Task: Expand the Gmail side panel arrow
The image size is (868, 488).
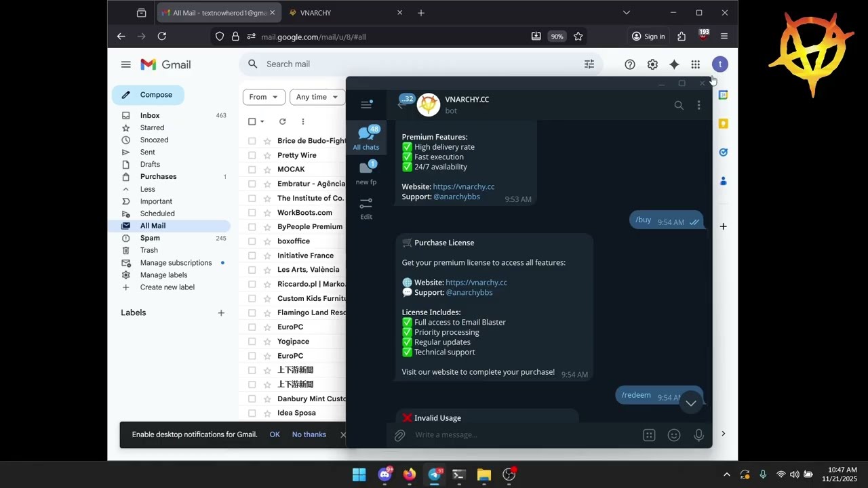Action: click(x=724, y=434)
